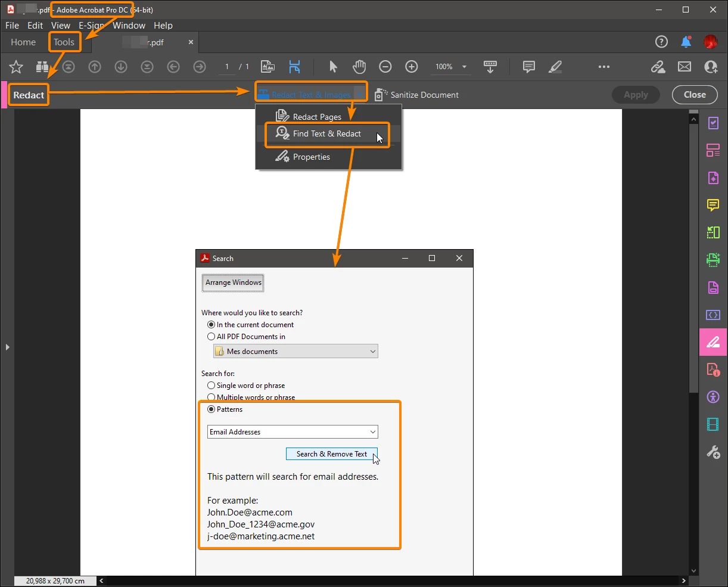Open the JavaScript braces tool in right pane
728x587 pixels.
coord(713,314)
